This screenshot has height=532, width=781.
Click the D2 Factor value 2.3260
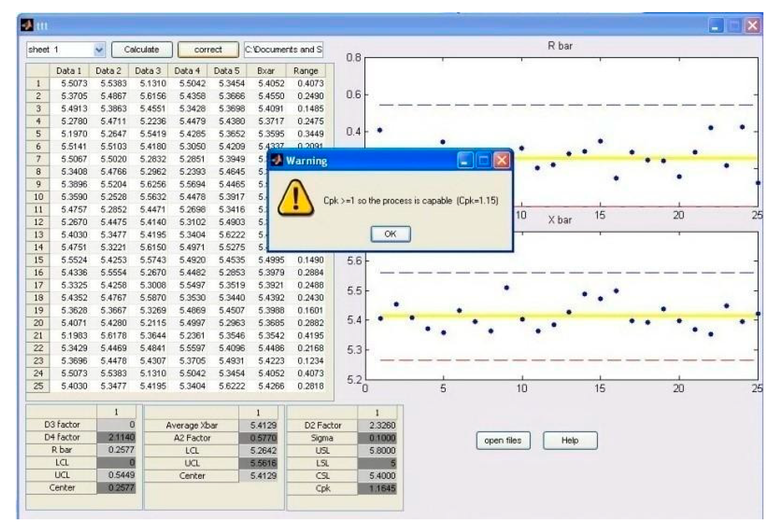tap(377, 425)
